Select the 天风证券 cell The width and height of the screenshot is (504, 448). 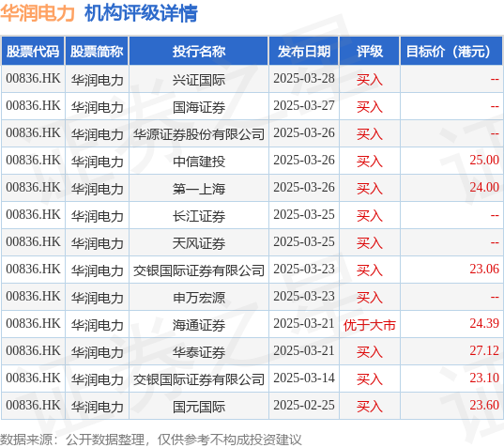[x=199, y=243]
